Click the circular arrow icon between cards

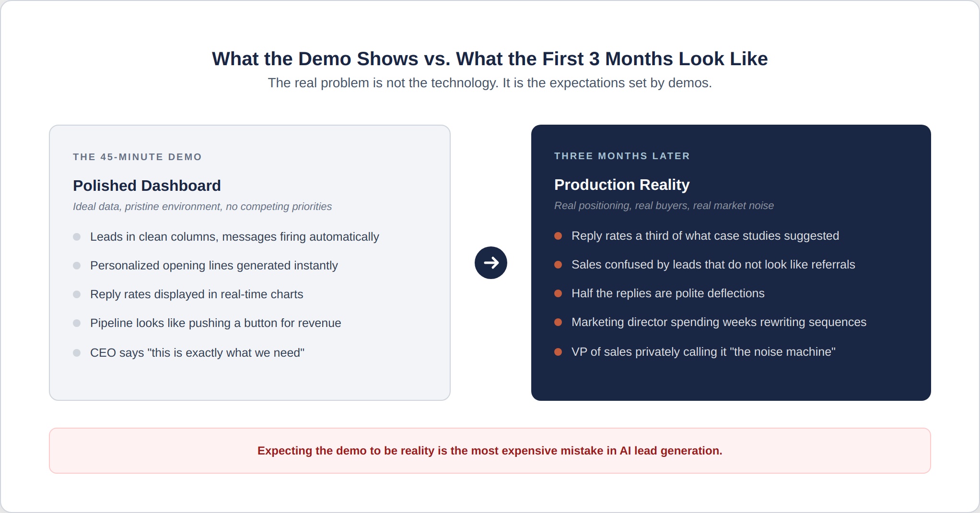coord(490,263)
